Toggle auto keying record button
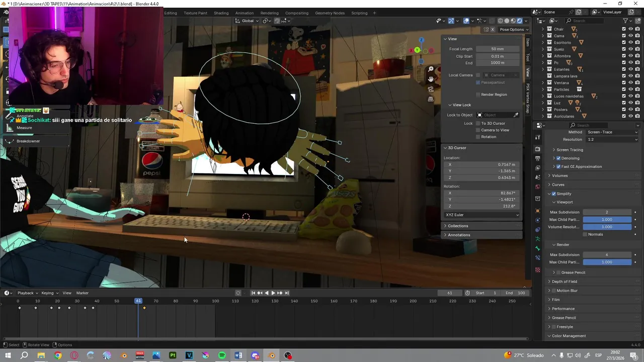Screen dimensions: 644x362 coord(238,293)
